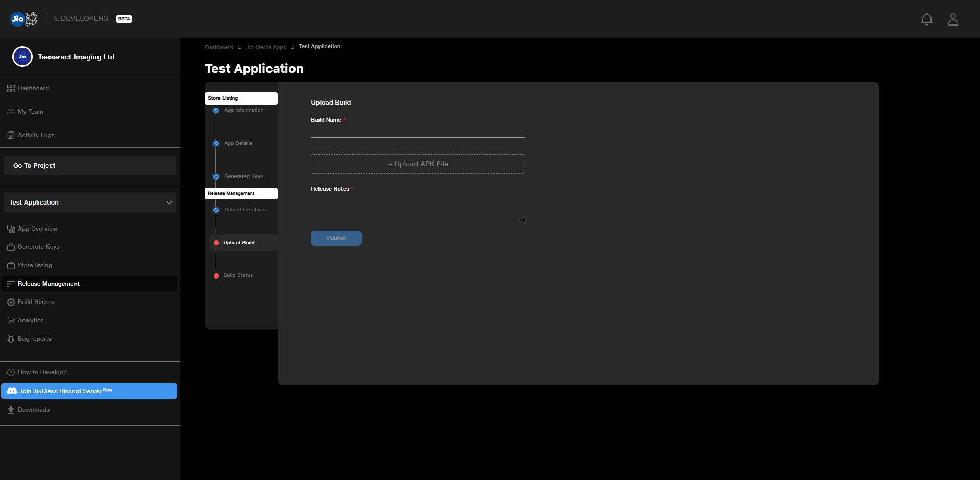Click the Publish button
The height and width of the screenshot is (480, 980).
(x=336, y=238)
